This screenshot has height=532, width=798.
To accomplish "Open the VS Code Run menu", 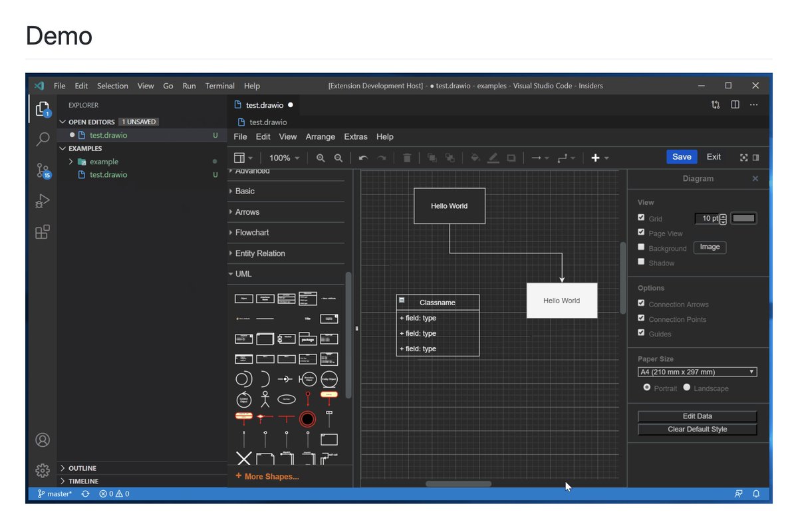I will point(189,86).
